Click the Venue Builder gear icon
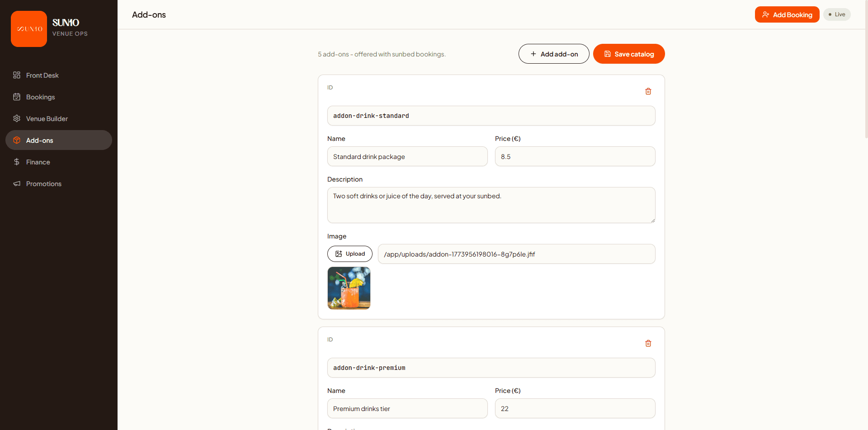868x430 pixels. click(17, 118)
